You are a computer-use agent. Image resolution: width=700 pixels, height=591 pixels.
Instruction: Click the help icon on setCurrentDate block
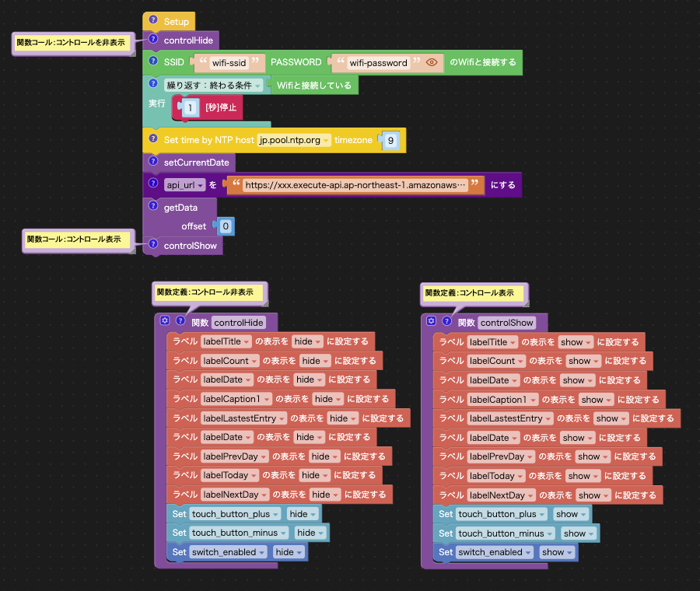pyautogui.click(x=153, y=161)
